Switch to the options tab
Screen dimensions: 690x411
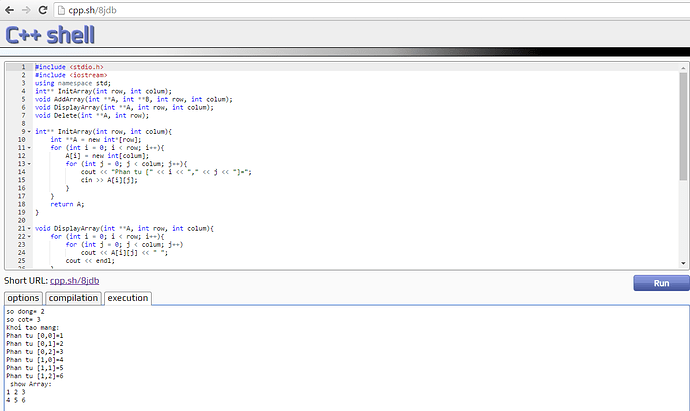coord(23,298)
